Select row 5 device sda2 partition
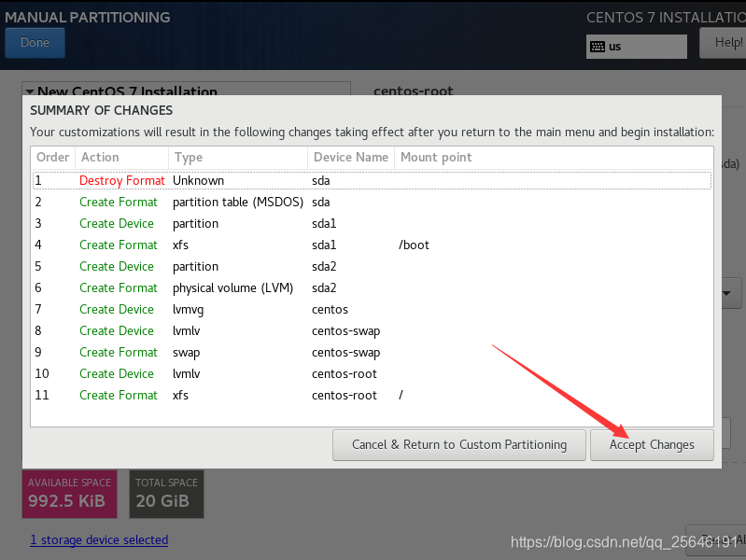746x560 pixels. 372,266
